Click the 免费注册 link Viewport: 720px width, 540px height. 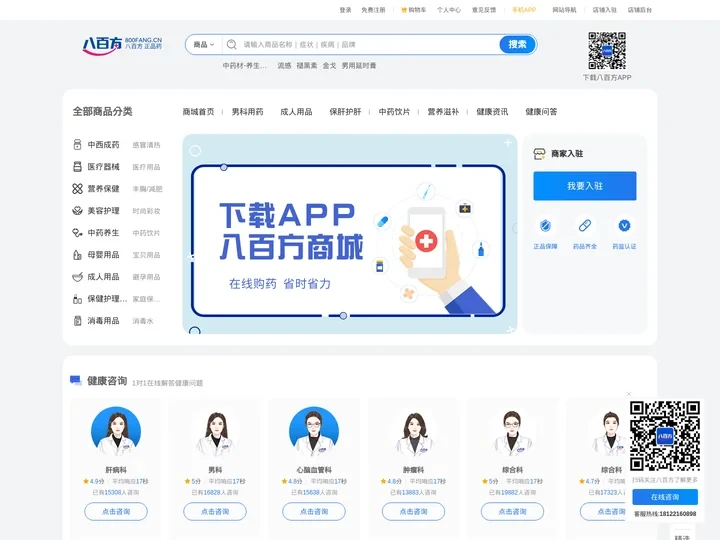[373, 10]
